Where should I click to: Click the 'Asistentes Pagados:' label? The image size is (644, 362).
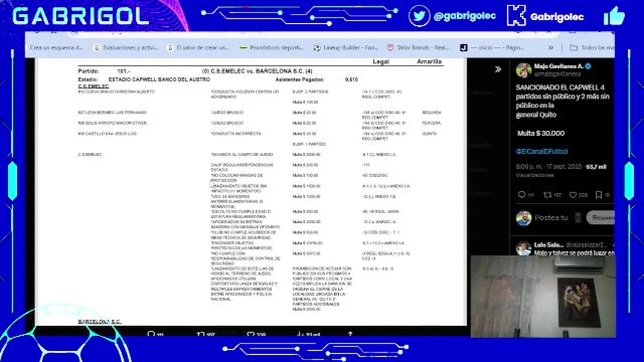[300, 80]
